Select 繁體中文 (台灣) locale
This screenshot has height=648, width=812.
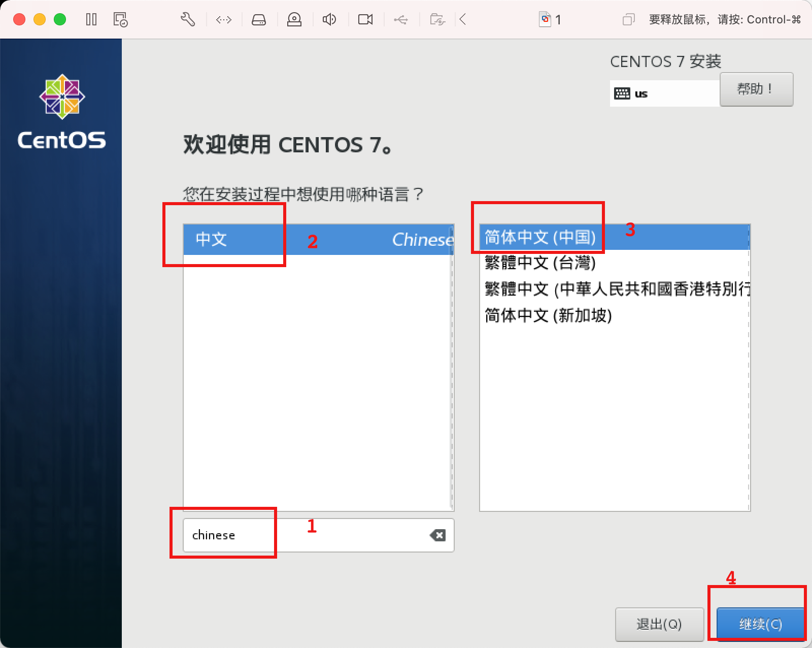pos(614,263)
